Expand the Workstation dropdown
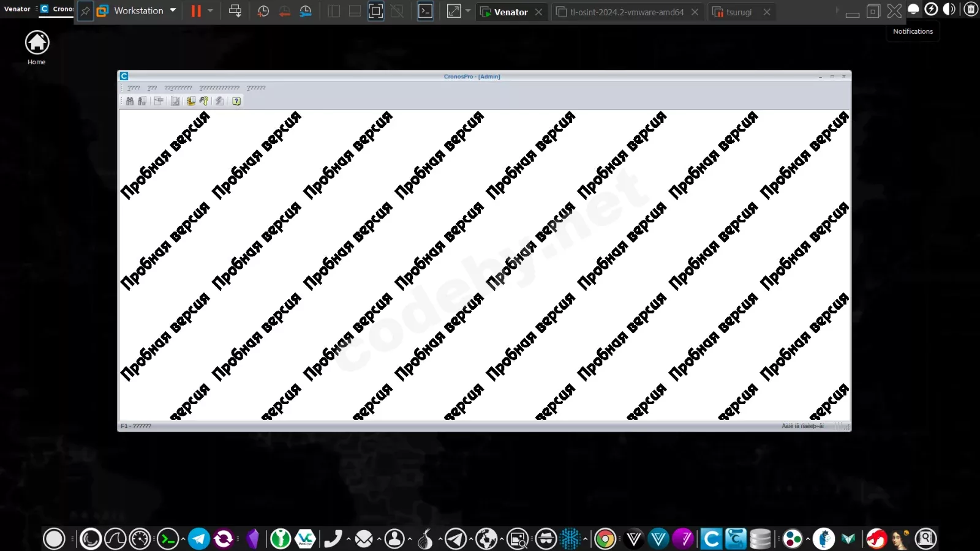The width and height of the screenshot is (980, 551). 173,10
